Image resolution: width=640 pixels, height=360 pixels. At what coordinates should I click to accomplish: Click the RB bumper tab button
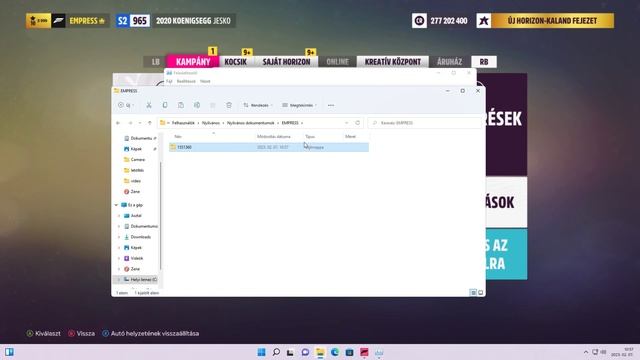[484, 62]
